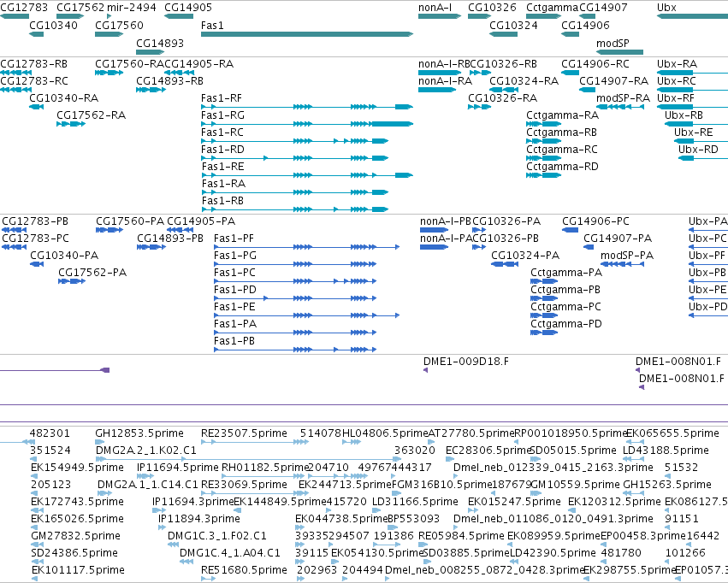This screenshot has width=728, height=583.
Task: Select protein Cctgamma-PC
Action: tap(565, 307)
